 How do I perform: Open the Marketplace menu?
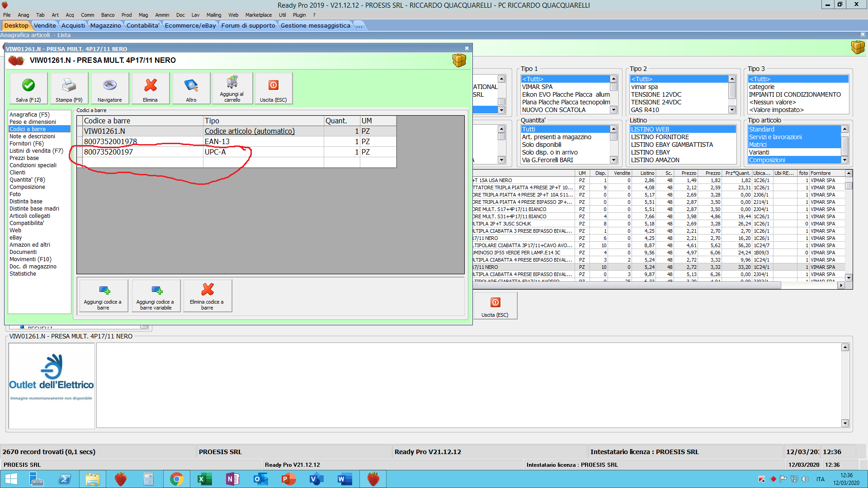(259, 15)
